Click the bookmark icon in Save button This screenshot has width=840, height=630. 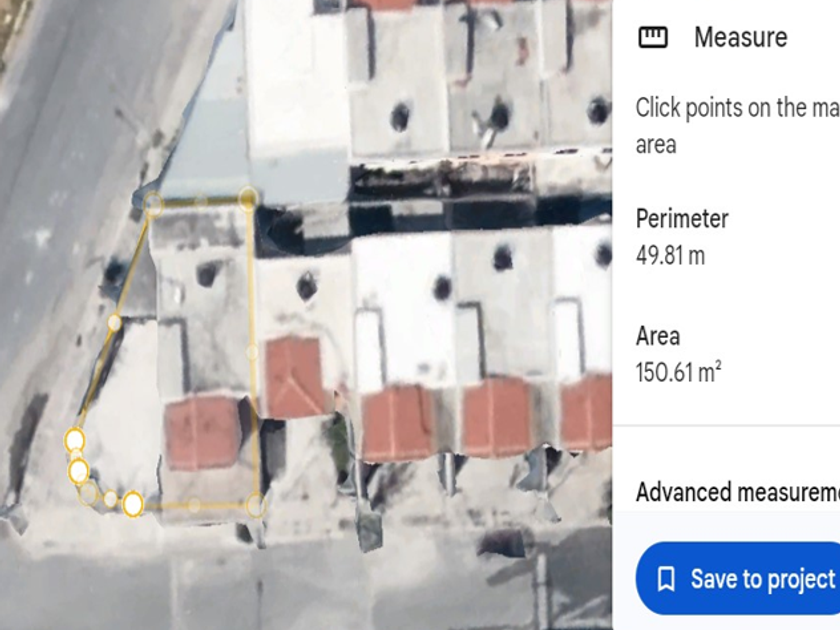(x=666, y=579)
